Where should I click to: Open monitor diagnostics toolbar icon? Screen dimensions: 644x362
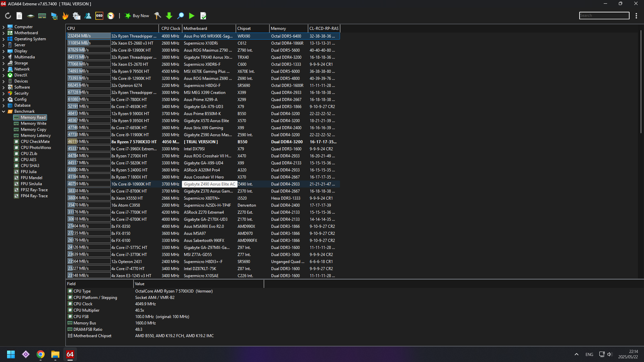54,16
